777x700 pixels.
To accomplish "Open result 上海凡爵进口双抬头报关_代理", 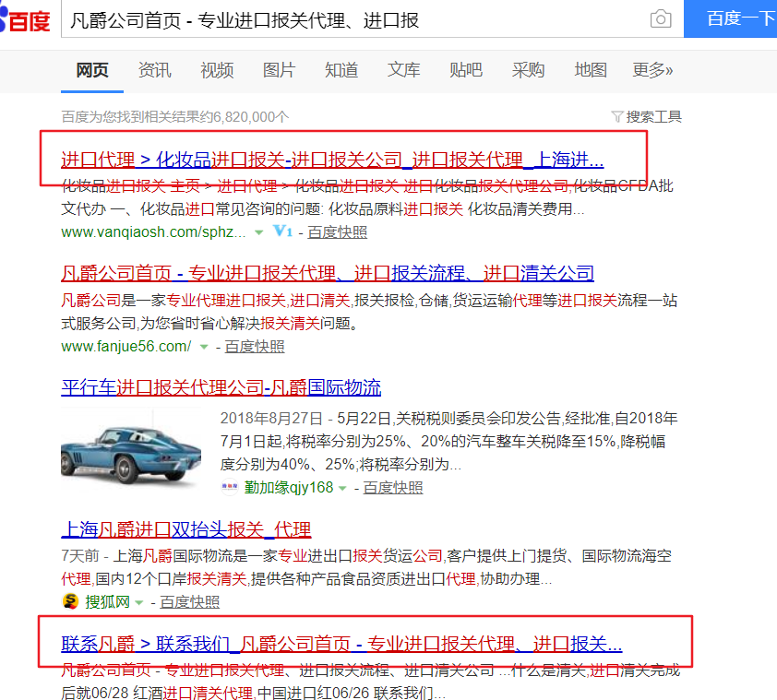I will pos(186,529).
